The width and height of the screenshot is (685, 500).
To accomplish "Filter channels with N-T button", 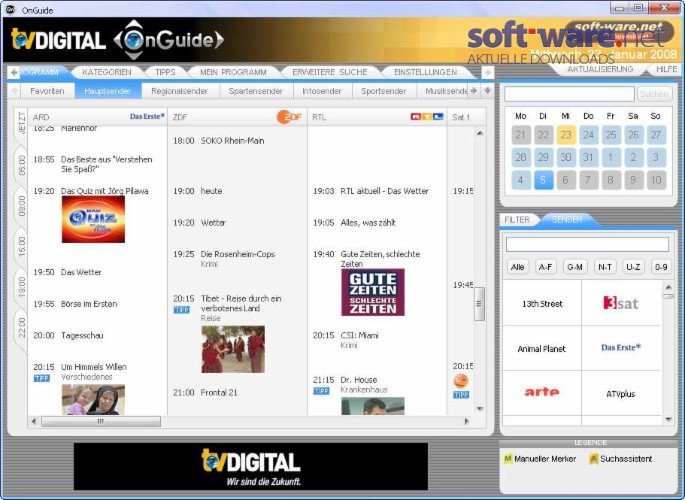I will point(605,267).
